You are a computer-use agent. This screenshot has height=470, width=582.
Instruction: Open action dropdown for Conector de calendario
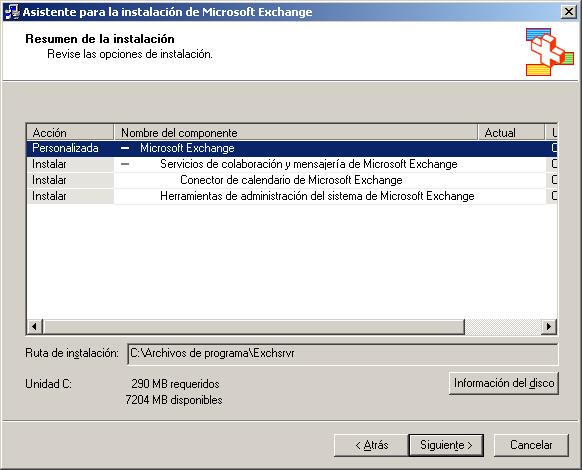70,180
